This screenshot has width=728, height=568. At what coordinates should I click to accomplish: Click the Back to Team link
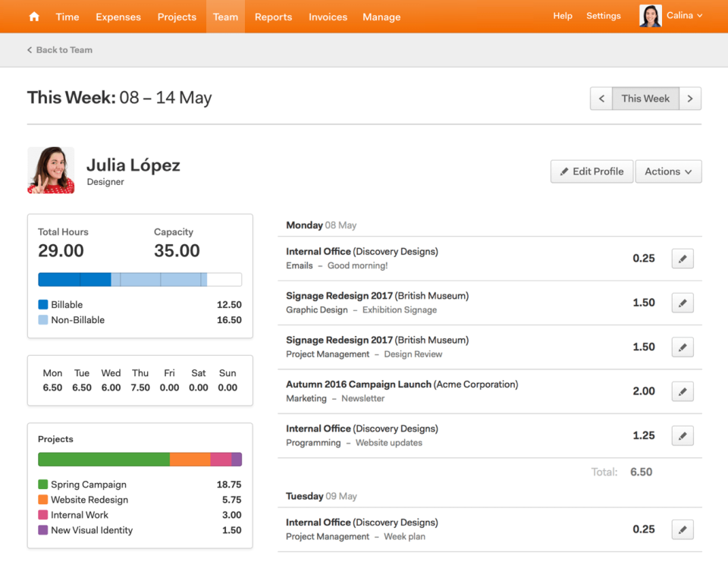pyautogui.click(x=59, y=49)
